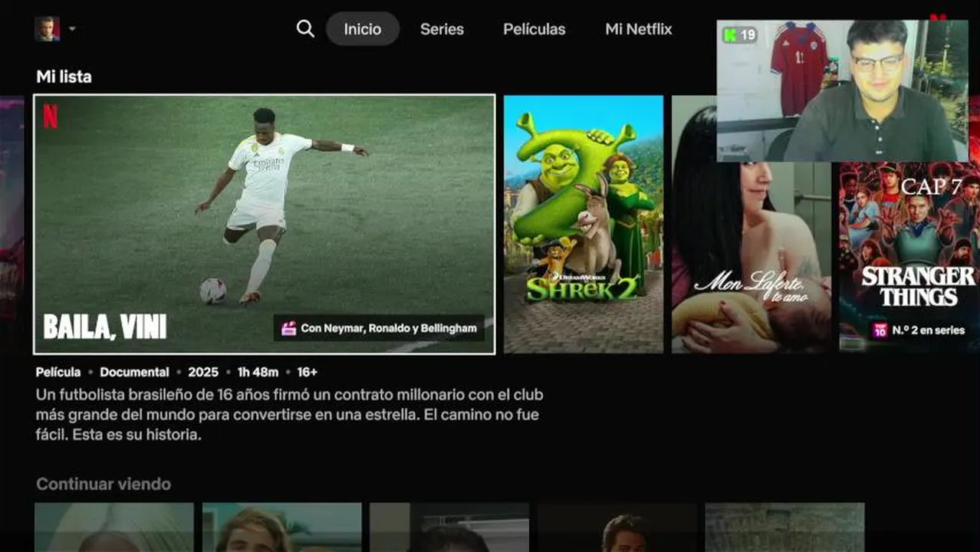Switch to the Series tab

coord(442,29)
